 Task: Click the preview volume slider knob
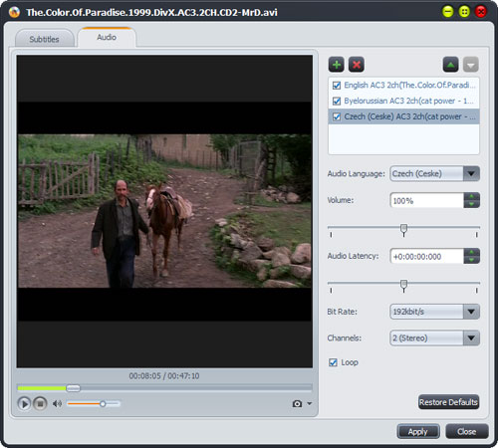point(103,404)
